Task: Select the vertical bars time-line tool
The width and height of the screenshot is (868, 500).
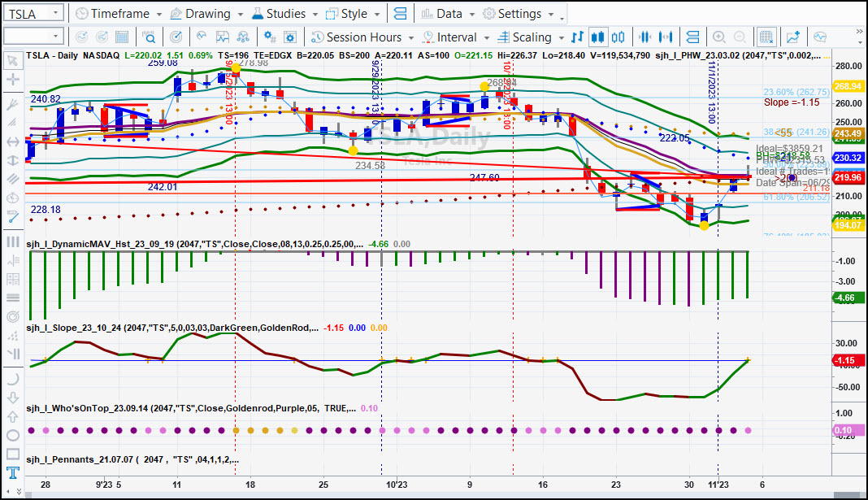Action: click(12, 241)
